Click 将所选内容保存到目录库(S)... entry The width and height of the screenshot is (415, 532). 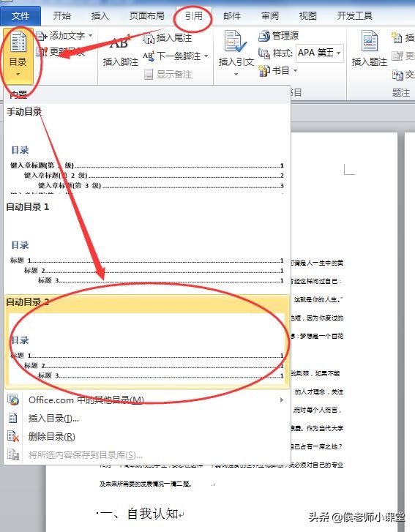pos(146,455)
